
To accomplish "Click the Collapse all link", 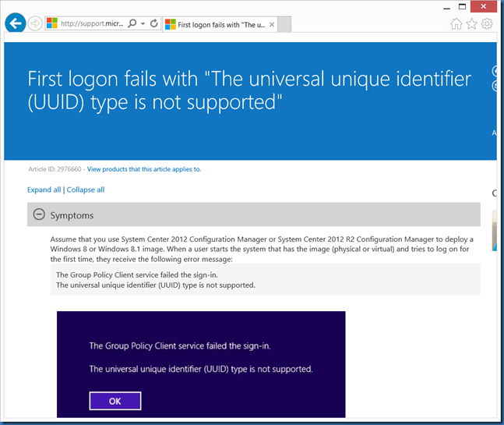I will coord(86,189).
